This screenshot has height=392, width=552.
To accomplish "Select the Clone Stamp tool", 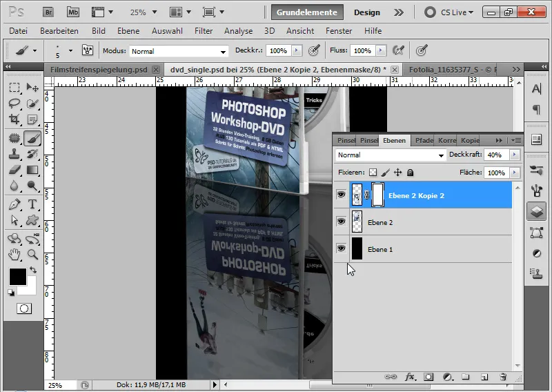I will tap(14, 154).
